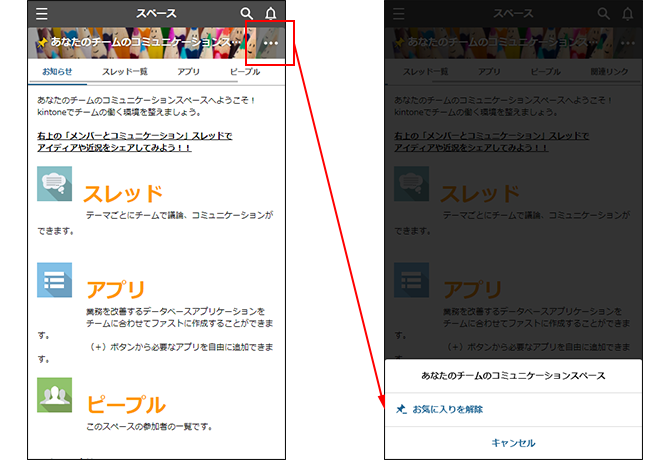
Task: Open notifications bell on left screen
Action: (x=271, y=14)
